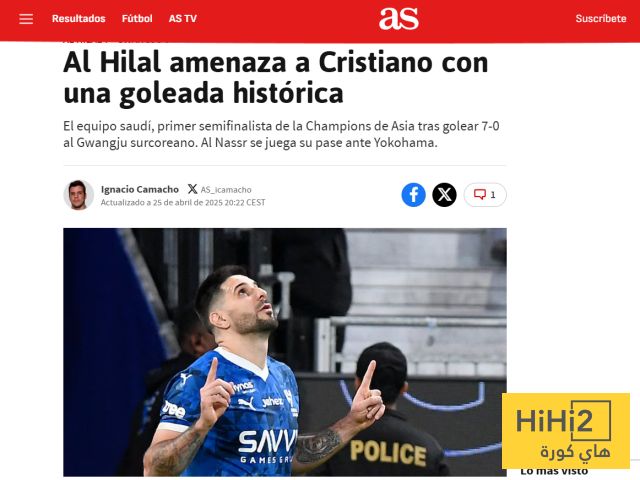Open author Ignacio Camacho's profile link
Image resolution: width=640 pixels, height=480 pixels.
coord(140,189)
